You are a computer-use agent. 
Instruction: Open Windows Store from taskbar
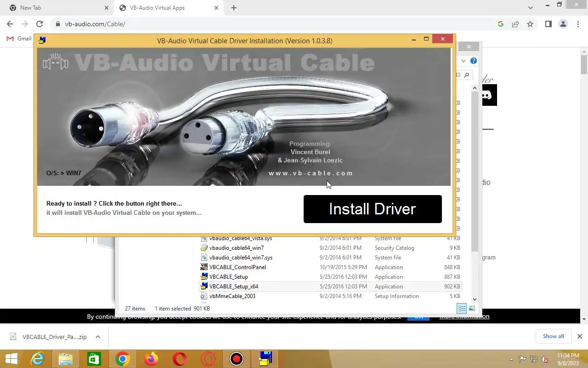tap(94, 359)
